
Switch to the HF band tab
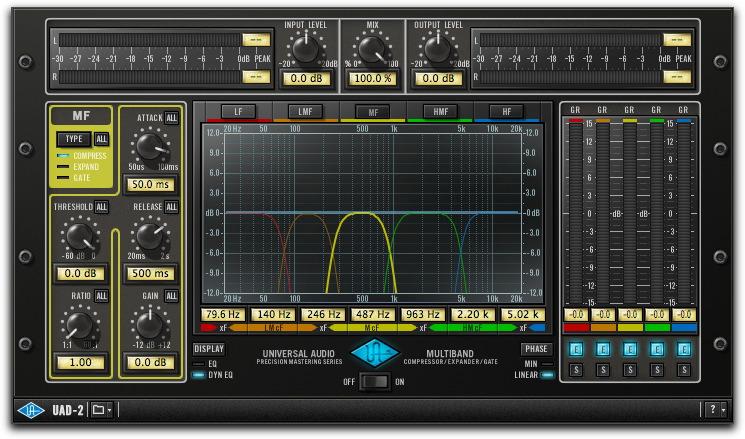506,112
